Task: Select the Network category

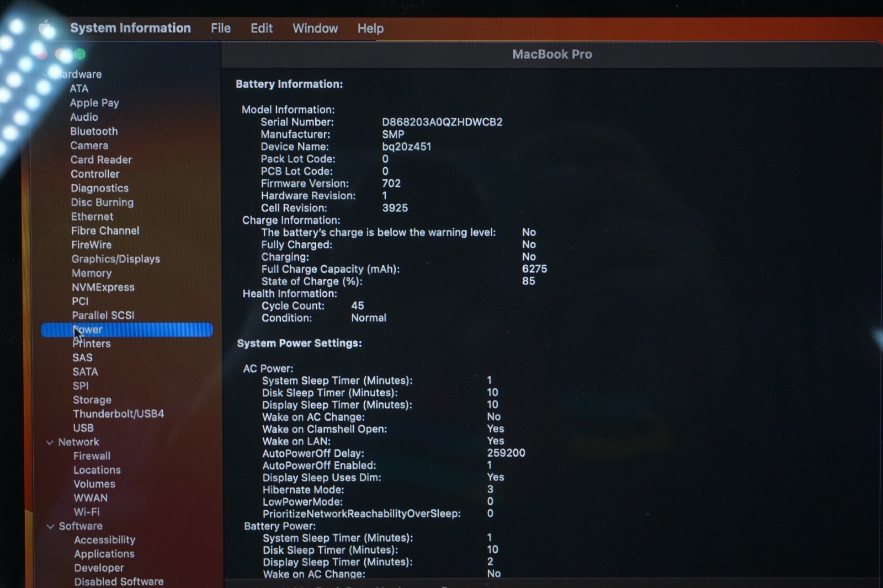Action: tap(78, 442)
